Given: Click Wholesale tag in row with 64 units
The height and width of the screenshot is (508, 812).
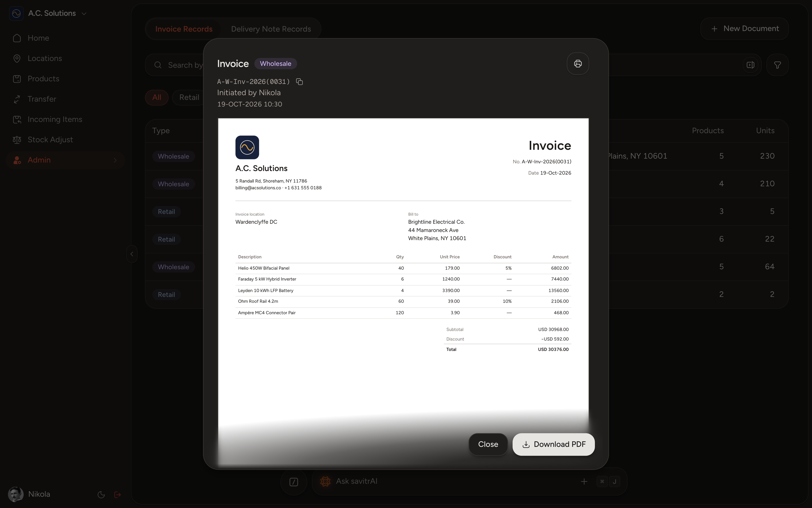Looking at the screenshot, I should [173, 267].
